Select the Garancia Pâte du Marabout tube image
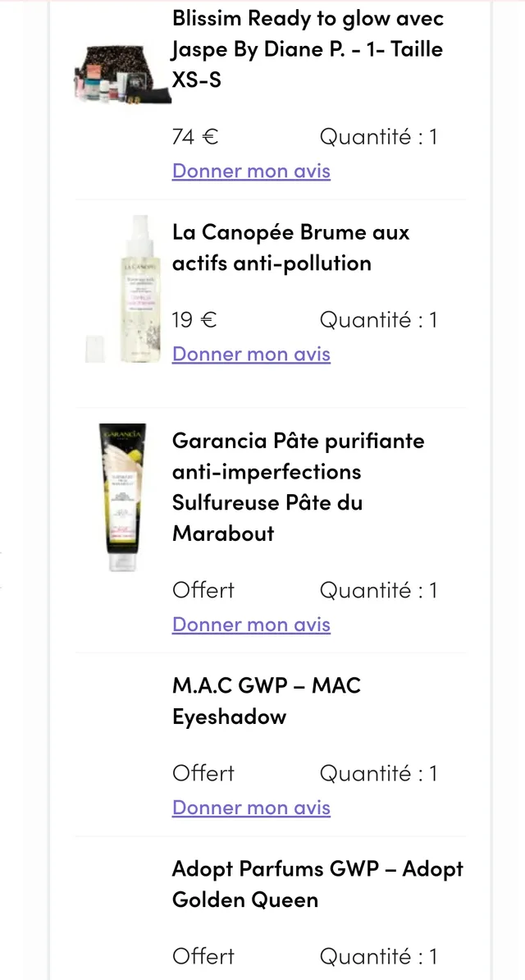The image size is (525, 980). pyautogui.click(x=122, y=498)
